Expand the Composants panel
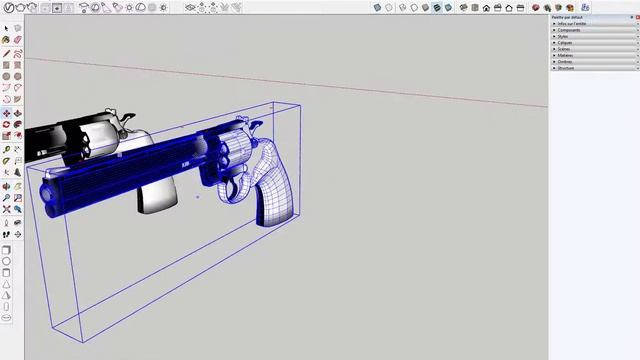Screen dimensions: 640x360 point(596,30)
